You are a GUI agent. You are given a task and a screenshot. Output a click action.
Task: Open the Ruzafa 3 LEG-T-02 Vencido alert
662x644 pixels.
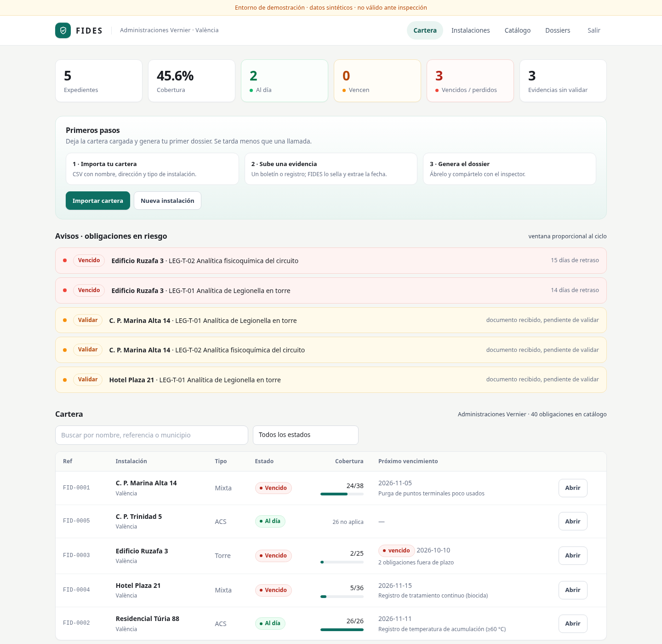(331, 260)
